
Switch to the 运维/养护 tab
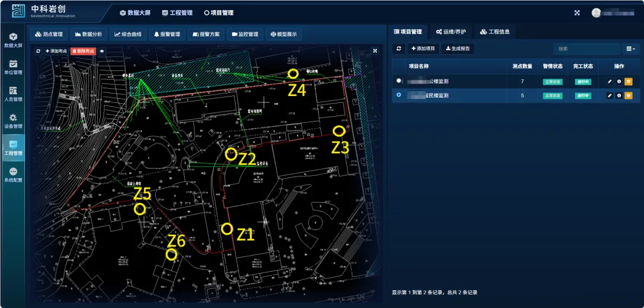click(451, 32)
